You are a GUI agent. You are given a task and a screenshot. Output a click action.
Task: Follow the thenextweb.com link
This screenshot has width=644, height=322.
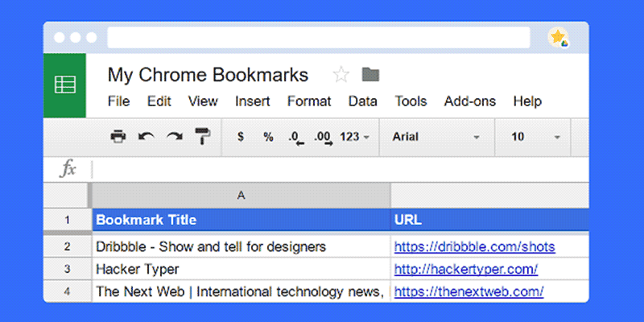click(469, 292)
